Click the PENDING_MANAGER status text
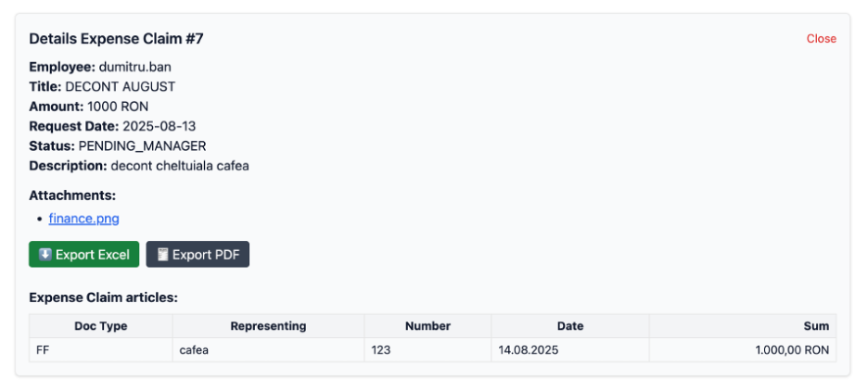Viewport: 868px width, 391px height. tap(142, 146)
